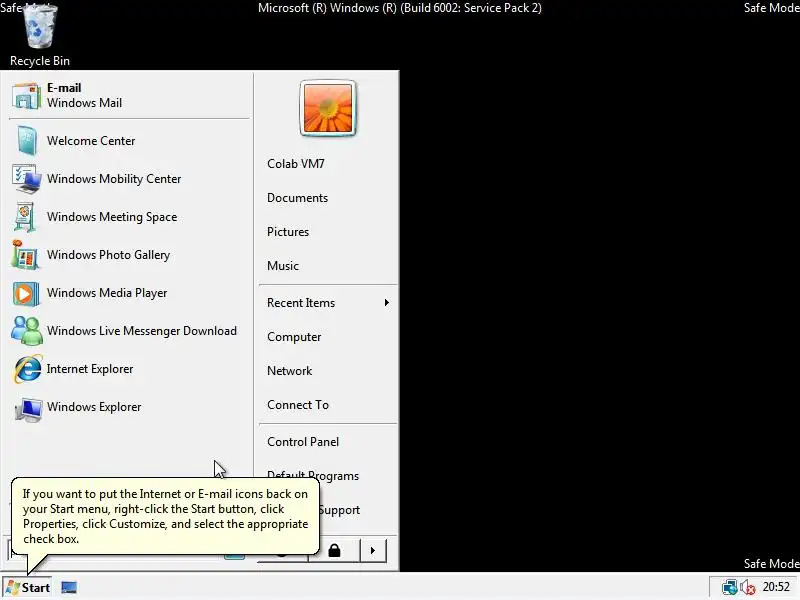Click the Welcome Center icon

coord(26,140)
